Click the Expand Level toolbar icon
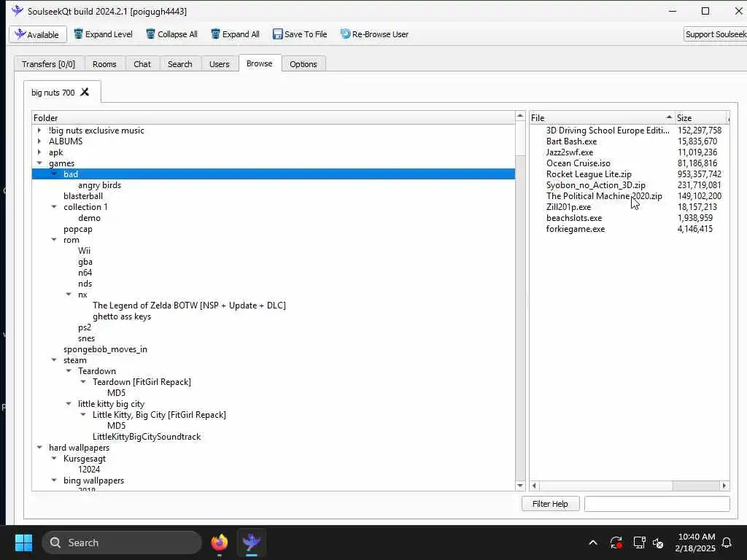 click(78, 34)
